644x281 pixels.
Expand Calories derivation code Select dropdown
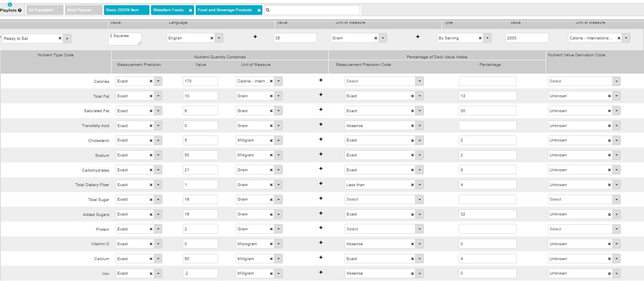coord(616,81)
